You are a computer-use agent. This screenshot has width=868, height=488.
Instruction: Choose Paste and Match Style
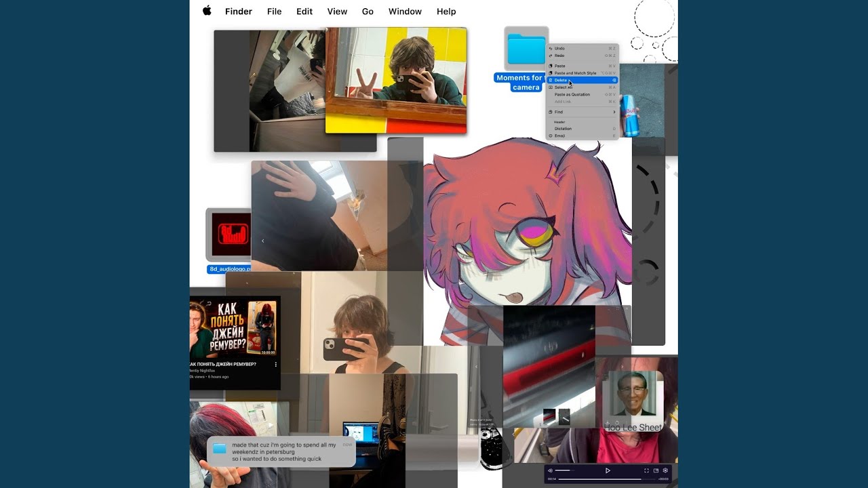(x=583, y=73)
